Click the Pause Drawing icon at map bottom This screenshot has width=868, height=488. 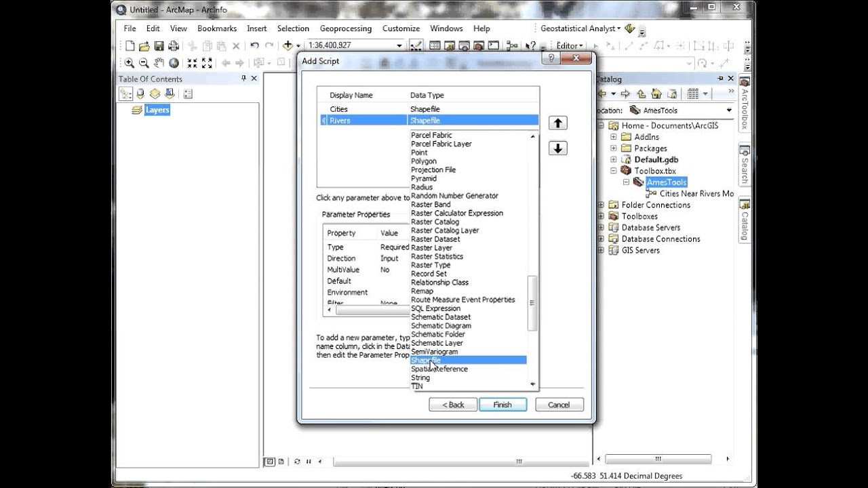(309, 462)
